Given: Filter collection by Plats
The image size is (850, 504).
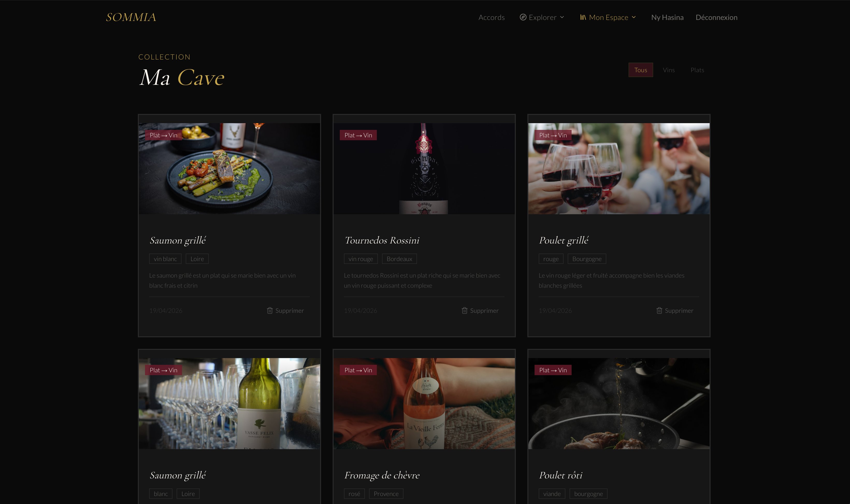Looking at the screenshot, I should coord(697,70).
